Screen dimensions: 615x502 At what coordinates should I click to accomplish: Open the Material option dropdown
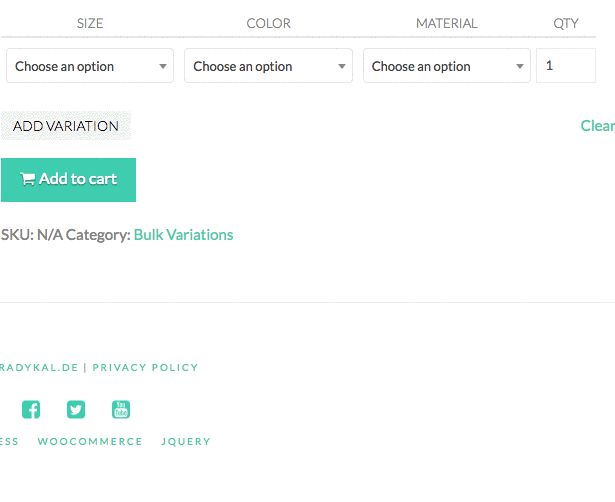pos(446,66)
